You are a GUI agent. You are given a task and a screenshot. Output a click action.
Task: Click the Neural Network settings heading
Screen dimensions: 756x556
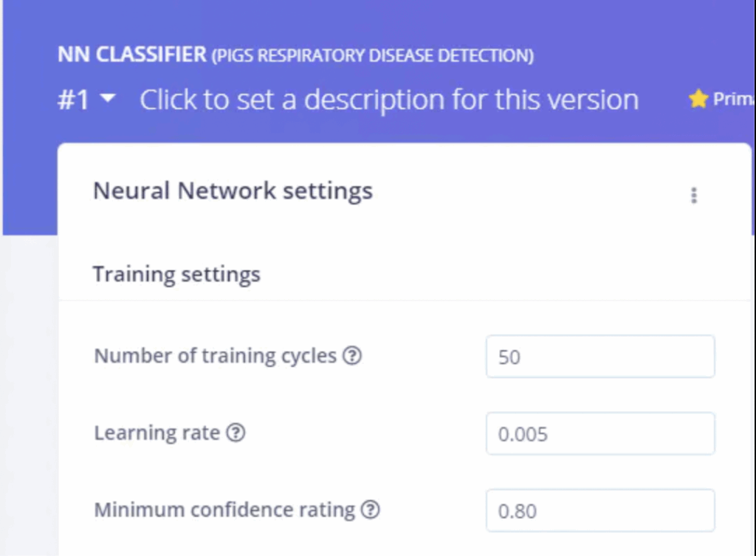coord(233,191)
